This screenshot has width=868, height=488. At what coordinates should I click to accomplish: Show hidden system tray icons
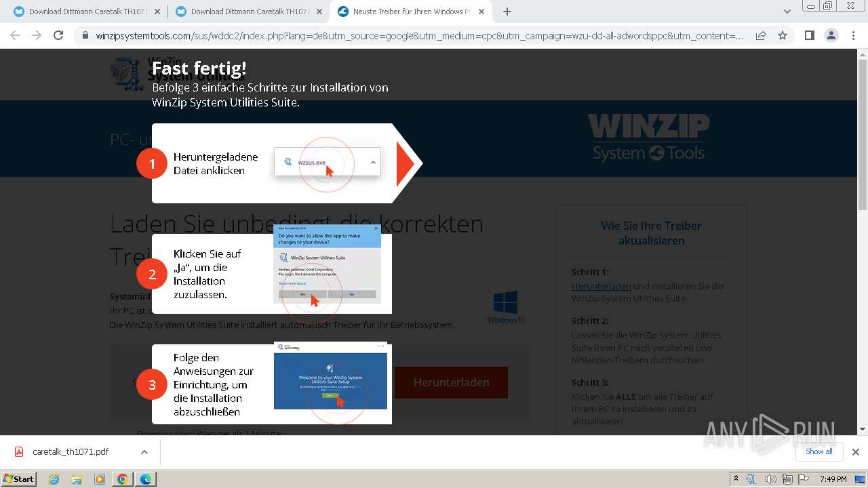pyautogui.click(x=736, y=479)
